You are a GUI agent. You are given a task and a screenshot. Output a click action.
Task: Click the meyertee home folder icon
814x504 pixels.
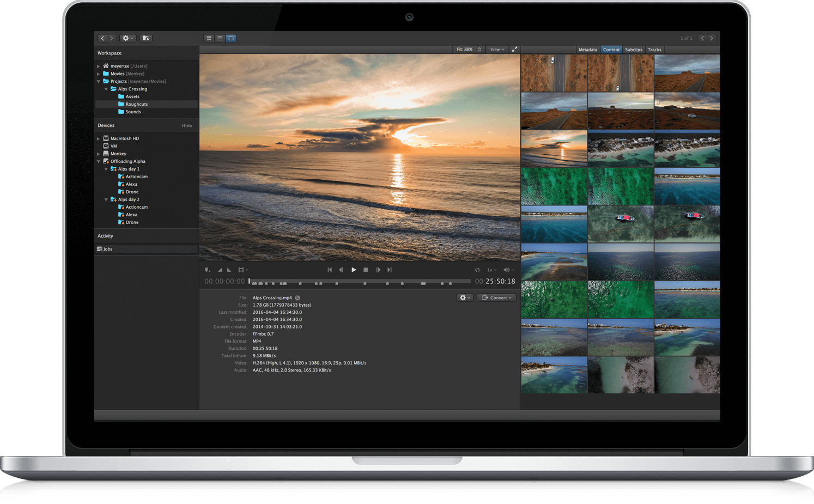(106, 66)
